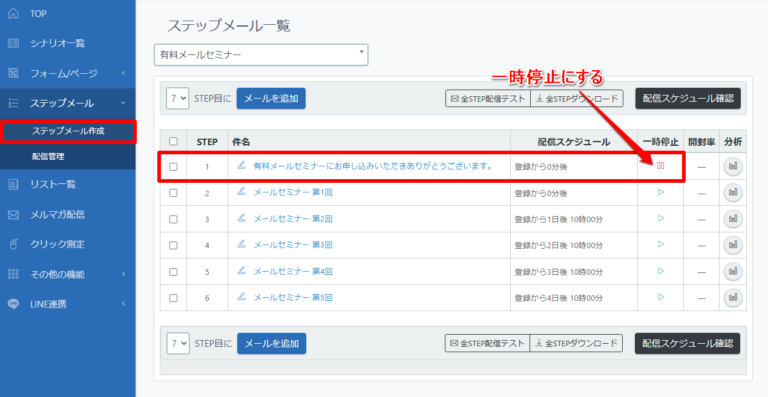Click the edit pencil icon beside メールセミナー 第4回
Screen dimensions: 768x397
coord(241,270)
